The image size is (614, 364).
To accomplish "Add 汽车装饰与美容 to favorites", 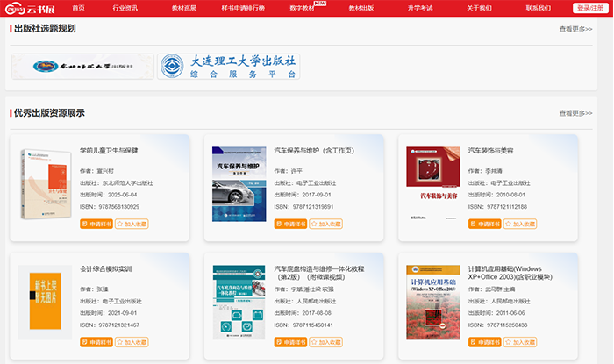I will 519,224.
